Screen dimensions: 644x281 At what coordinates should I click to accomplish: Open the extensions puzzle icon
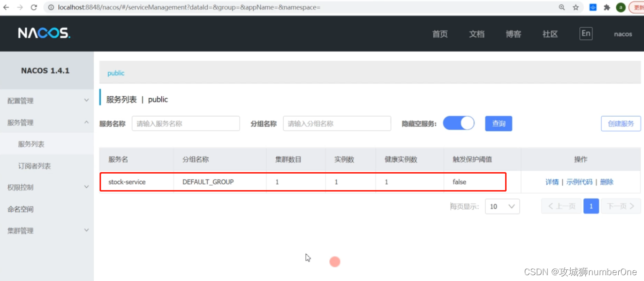[607, 7]
